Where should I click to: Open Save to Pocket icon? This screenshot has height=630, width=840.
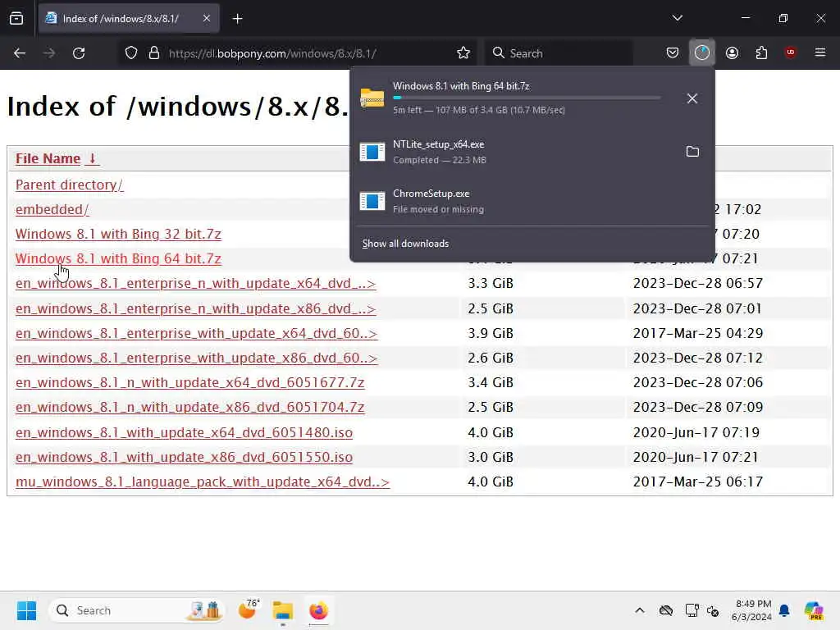pos(673,52)
